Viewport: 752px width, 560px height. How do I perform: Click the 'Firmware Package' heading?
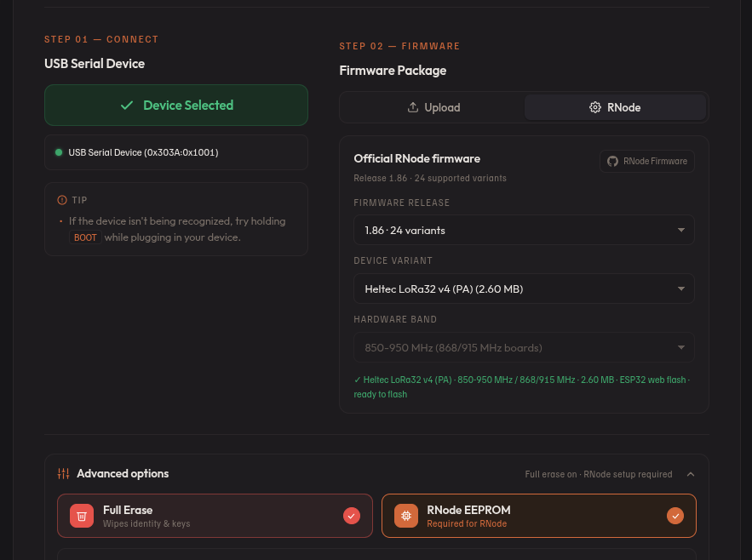393,71
